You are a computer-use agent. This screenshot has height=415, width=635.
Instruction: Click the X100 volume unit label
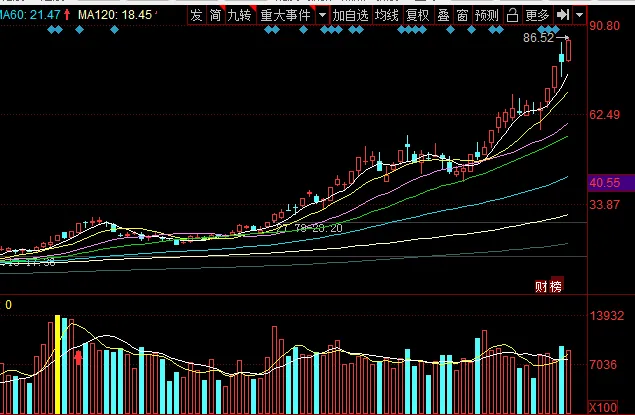(x=603, y=407)
